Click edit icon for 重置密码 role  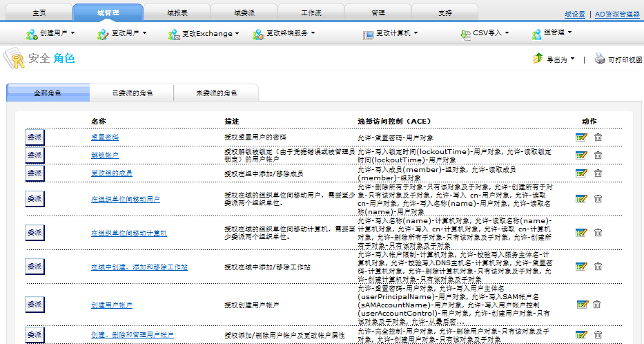tap(580, 137)
